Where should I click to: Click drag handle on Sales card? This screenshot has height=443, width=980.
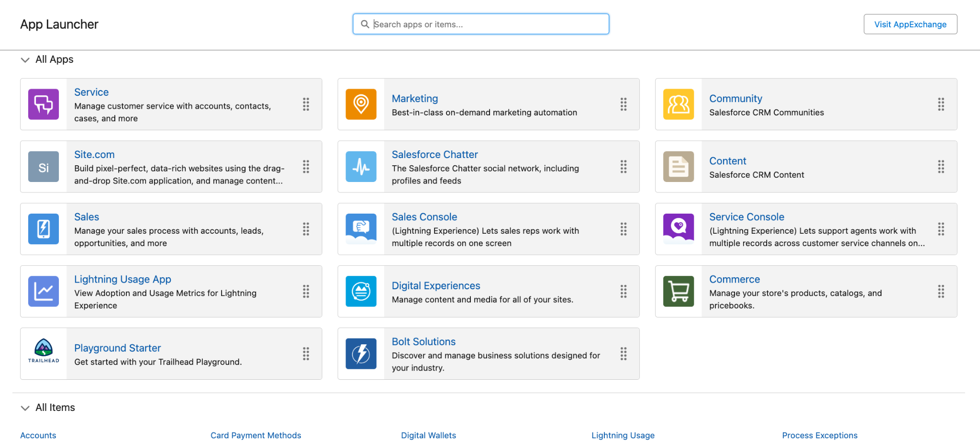[x=306, y=229]
